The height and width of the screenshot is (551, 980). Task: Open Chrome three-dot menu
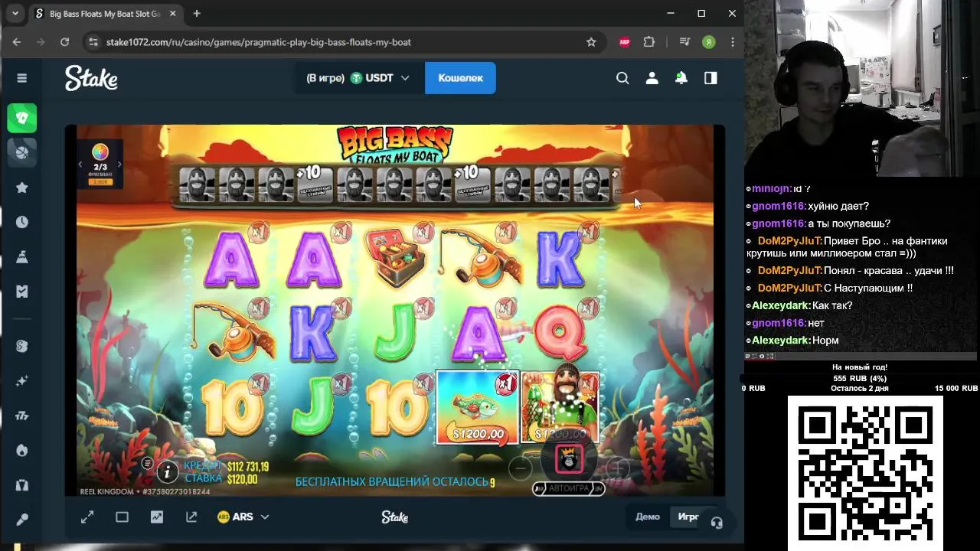pyautogui.click(x=733, y=42)
